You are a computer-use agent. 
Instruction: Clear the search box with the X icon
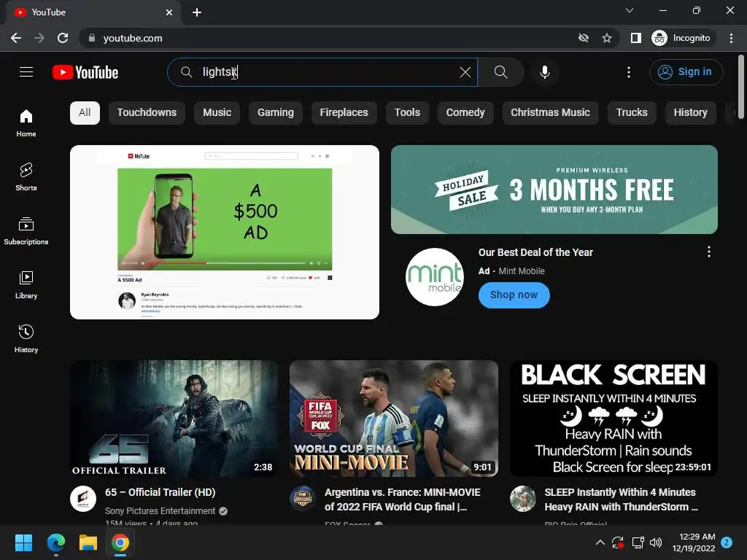465,72
